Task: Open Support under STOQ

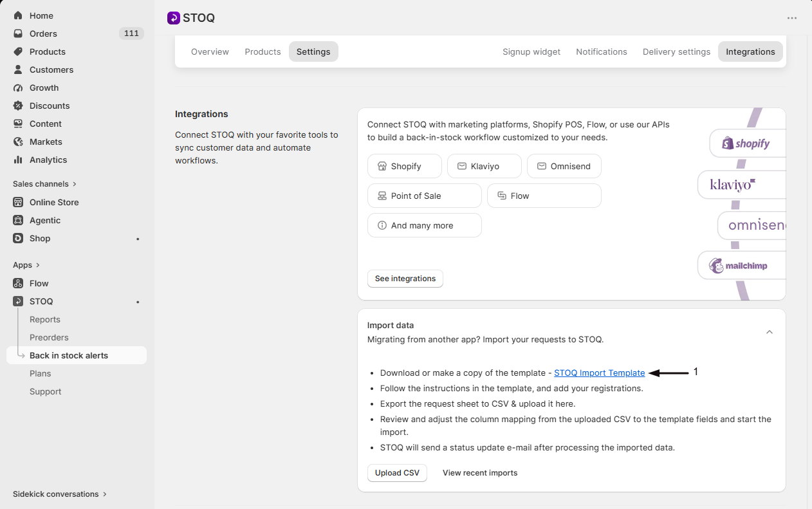Action: pos(46,391)
